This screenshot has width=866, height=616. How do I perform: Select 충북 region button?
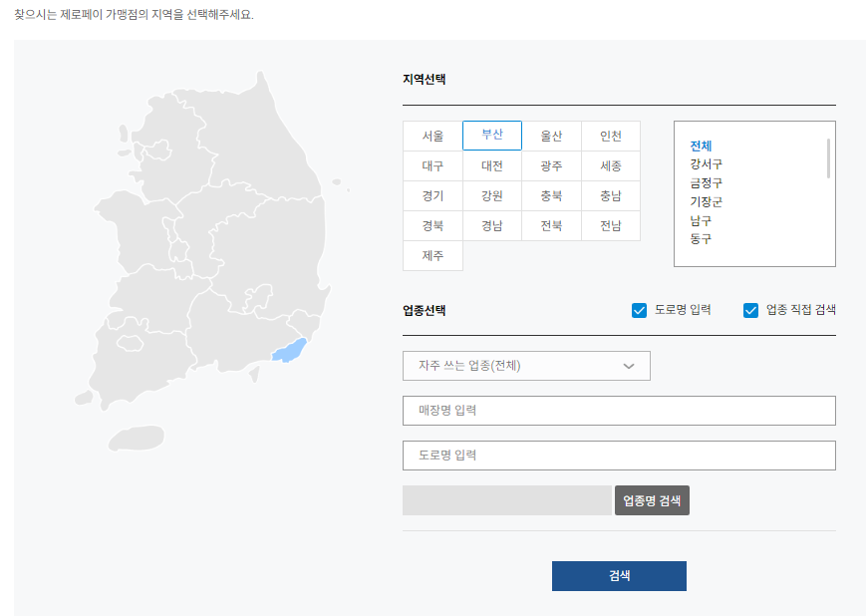click(551, 195)
